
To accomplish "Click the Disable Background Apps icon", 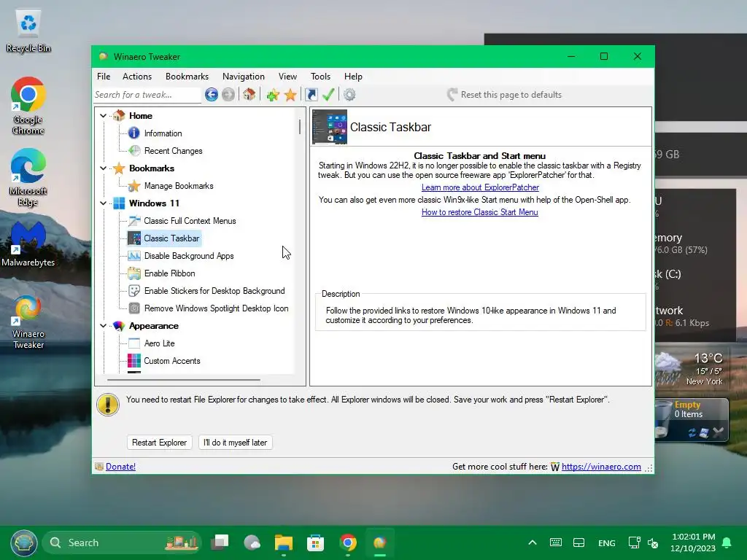I will click(134, 256).
